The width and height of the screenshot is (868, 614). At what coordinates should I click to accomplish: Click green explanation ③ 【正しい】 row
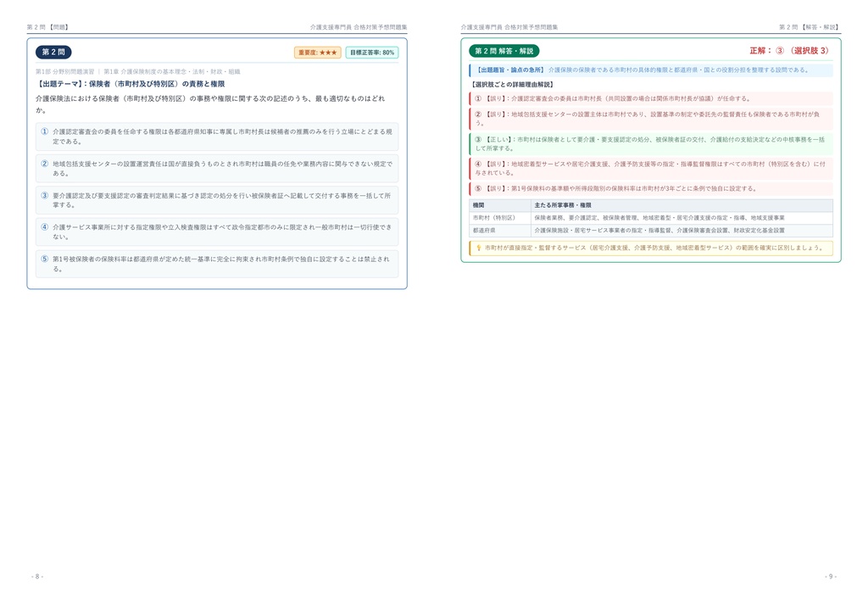click(651, 144)
